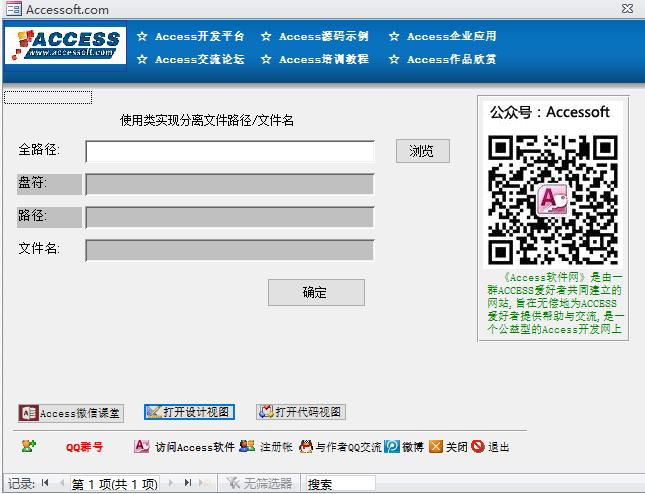The width and height of the screenshot is (645, 494).
Task: Open Access交流论坛 link
Action: pos(200,60)
